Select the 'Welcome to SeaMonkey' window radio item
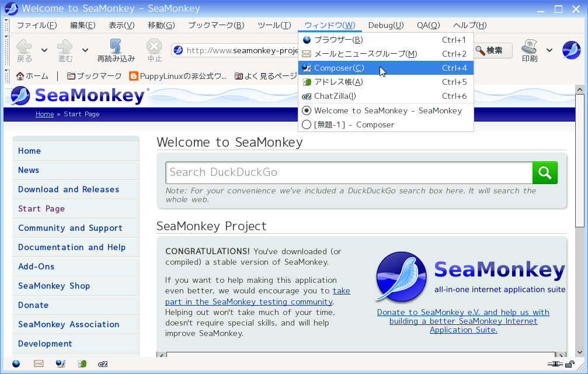This screenshot has height=374, width=588. click(x=386, y=110)
